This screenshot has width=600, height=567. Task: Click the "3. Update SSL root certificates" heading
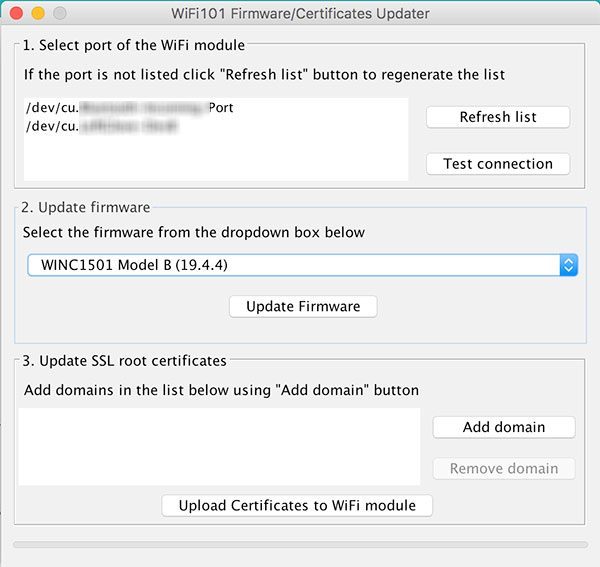click(124, 361)
